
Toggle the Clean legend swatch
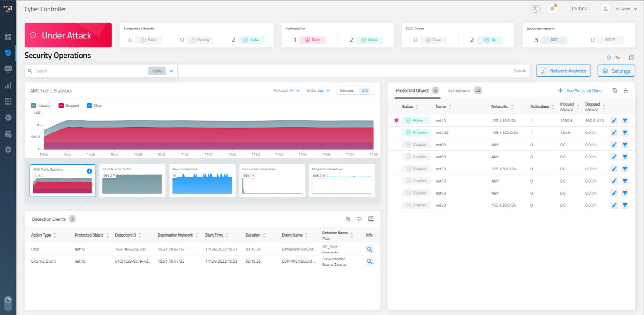pyautogui.click(x=89, y=106)
